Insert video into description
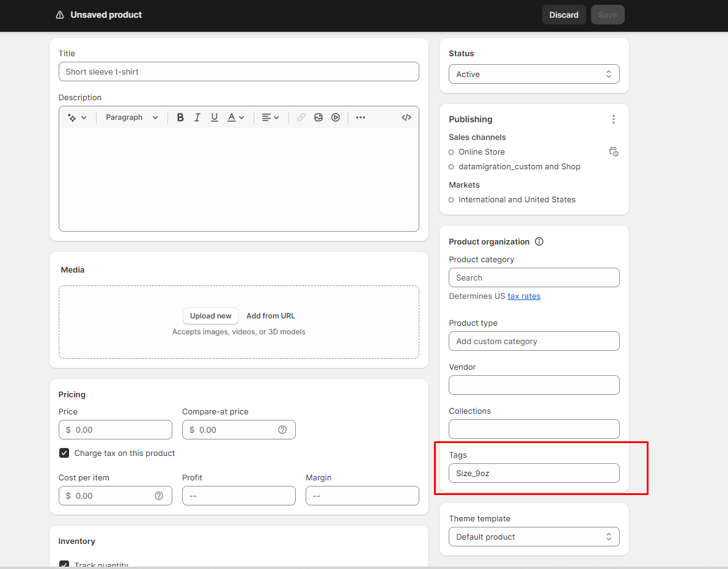The width and height of the screenshot is (728, 569). click(x=336, y=117)
